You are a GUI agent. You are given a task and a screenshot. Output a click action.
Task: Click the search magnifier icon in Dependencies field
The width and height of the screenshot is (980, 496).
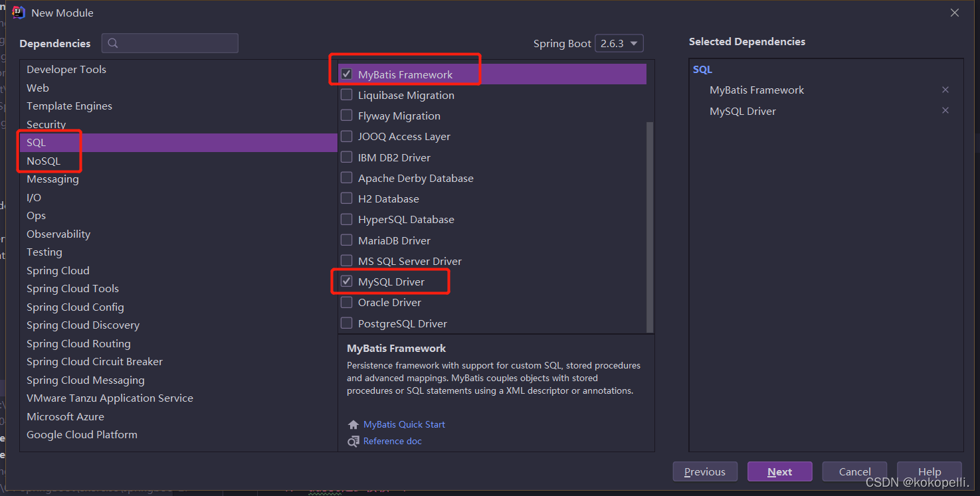[x=113, y=43]
